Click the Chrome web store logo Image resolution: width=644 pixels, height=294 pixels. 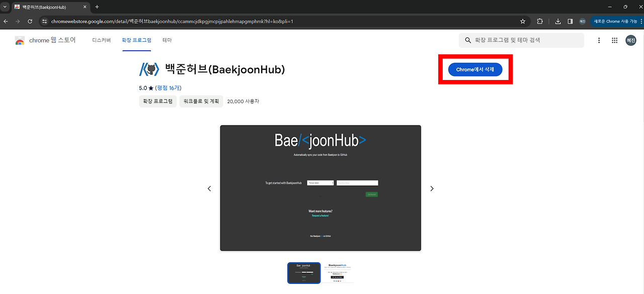coord(45,40)
